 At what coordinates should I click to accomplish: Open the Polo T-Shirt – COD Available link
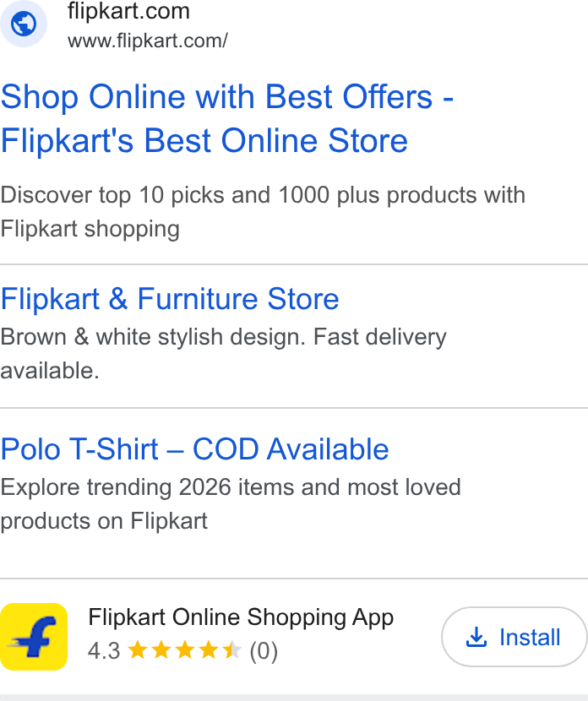click(194, 448)
